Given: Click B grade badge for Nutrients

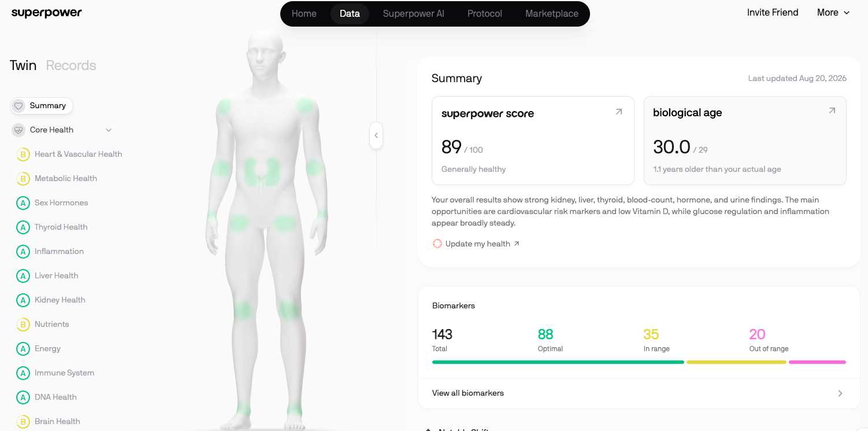Looking at the screenshot, I should tap(23, 325).
